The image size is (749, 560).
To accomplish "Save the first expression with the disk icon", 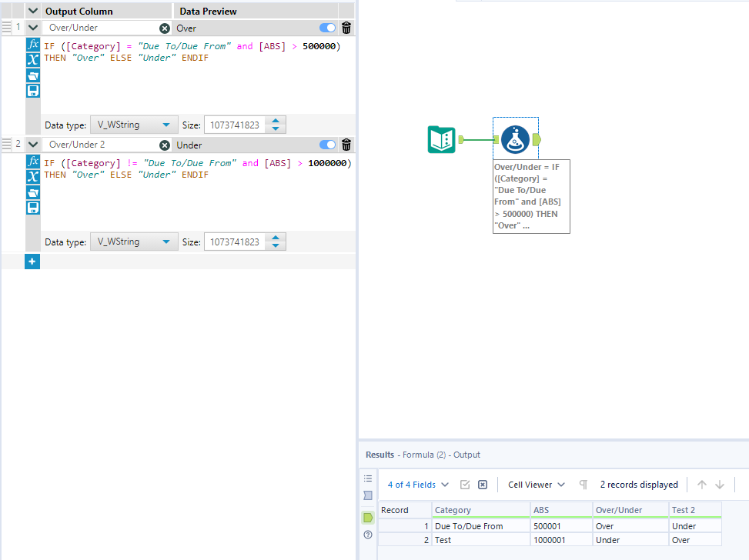I will click(x=32, y=90).
